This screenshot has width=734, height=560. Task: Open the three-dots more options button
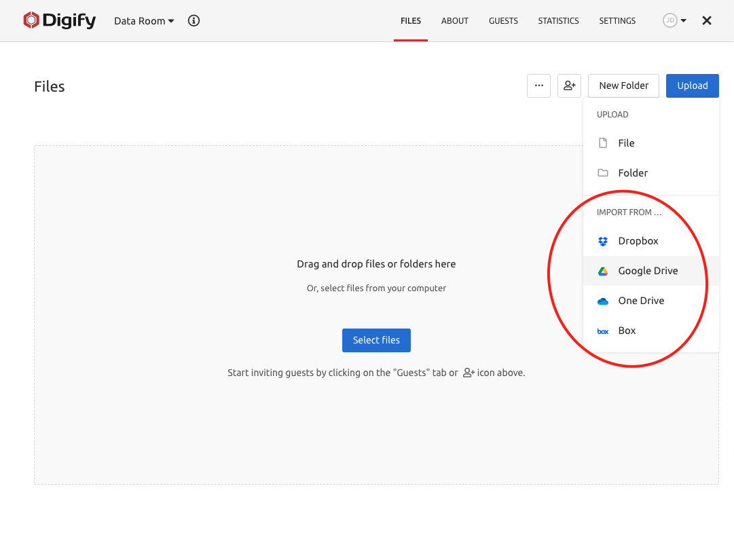538,86
